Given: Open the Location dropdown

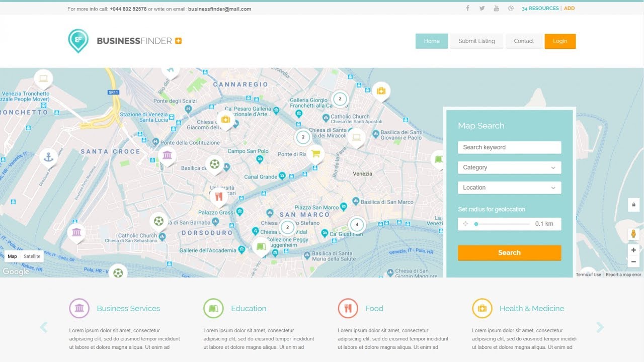Looking at the screenshot, I should 509,188.
